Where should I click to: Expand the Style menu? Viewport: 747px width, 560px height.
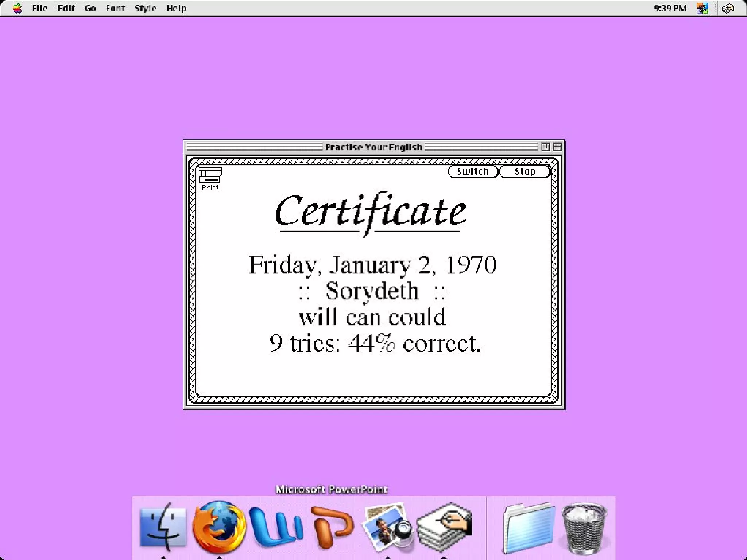tap(145, 8)
